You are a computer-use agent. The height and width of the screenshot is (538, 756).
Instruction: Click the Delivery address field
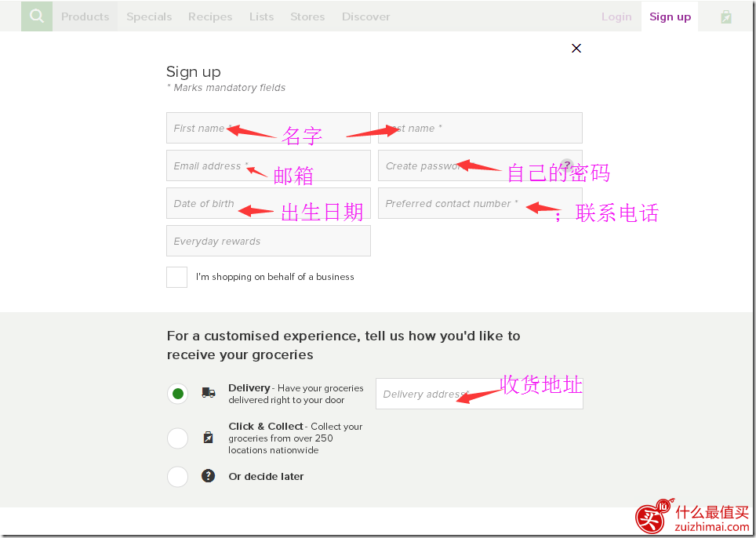[x=479, y=394]
